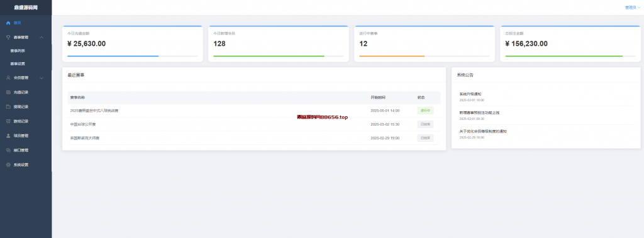
Task: Click the green progress bar under 128
Action: pos(269,56)
